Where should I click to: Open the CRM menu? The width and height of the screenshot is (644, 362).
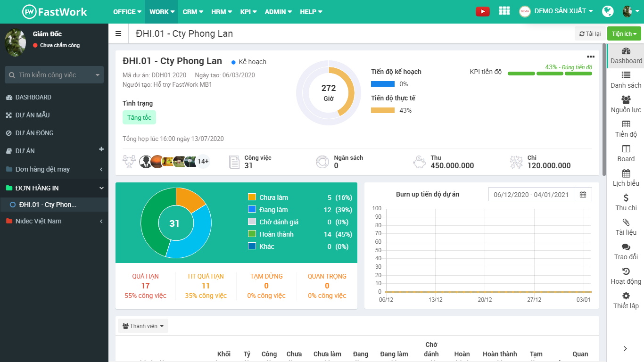click(x=193, y=12)
